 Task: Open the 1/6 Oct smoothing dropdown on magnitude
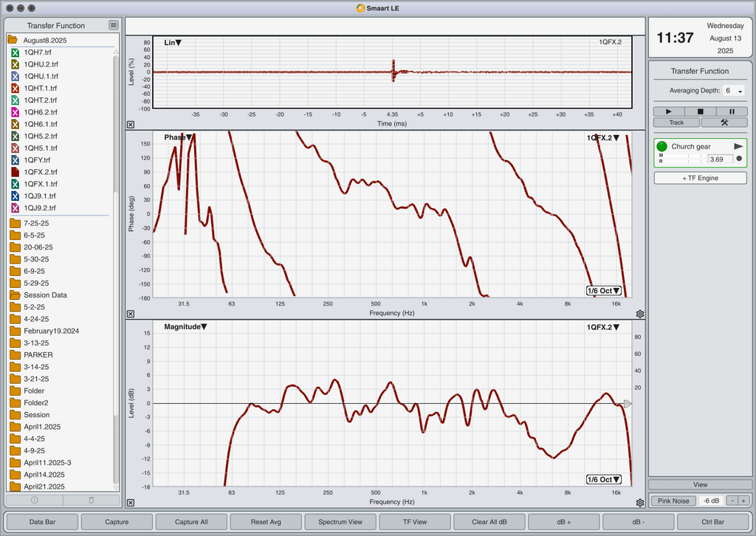(x=604, y=480)
